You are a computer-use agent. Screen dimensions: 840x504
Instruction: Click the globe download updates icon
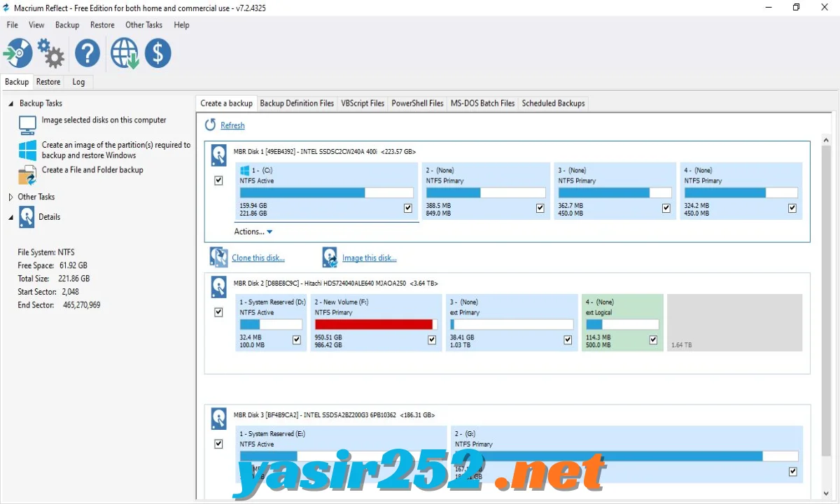[125, 53]
